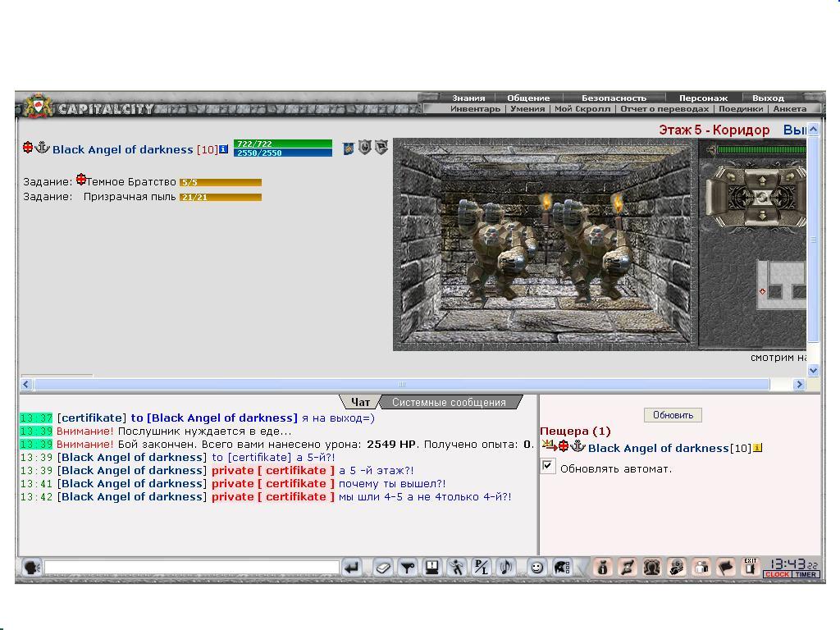840x630 pixels.
Task: Open the Умения submenu item
Action: click(527, 109)
